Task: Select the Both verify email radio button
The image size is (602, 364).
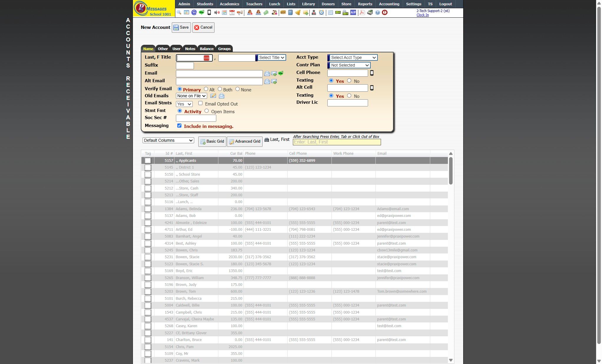Action: (x=220, y=89)
